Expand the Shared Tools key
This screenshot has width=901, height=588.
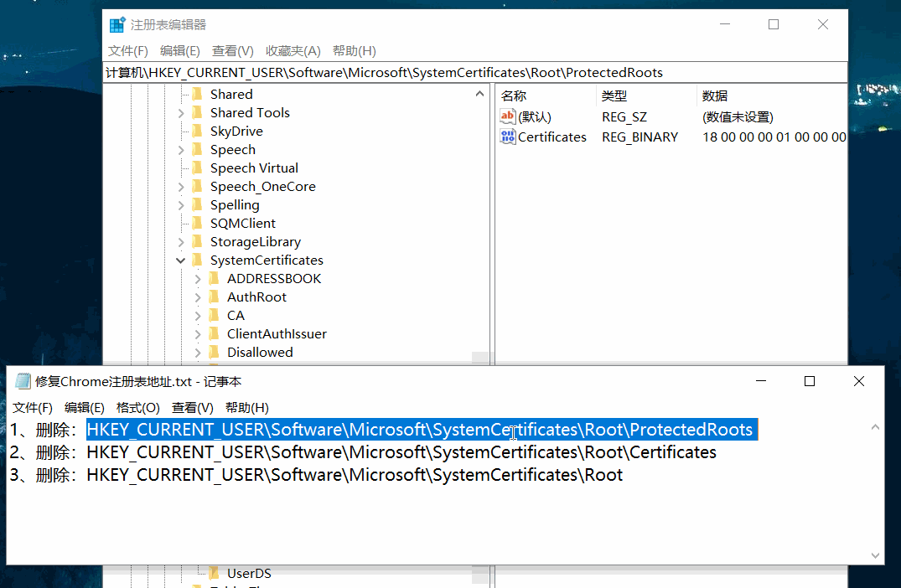181,113
